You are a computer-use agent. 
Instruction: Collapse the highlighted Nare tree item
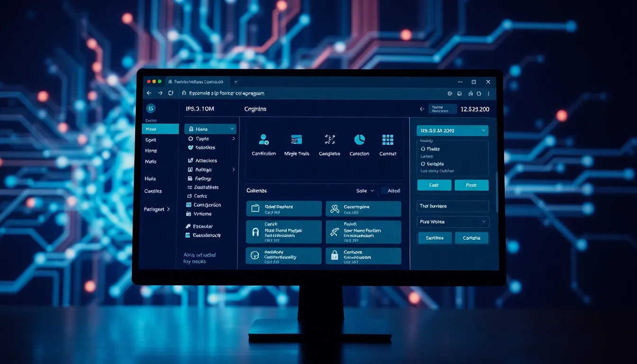[232, 129]
